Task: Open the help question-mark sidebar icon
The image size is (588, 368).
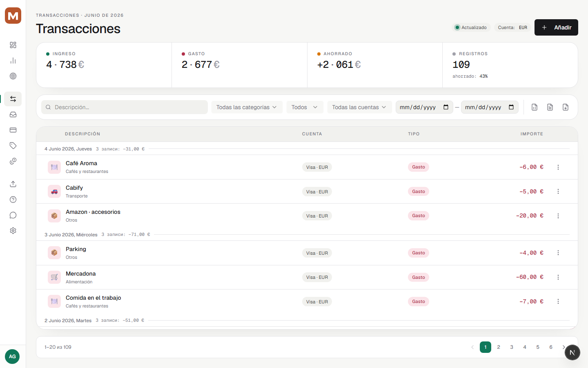Action: tap(13, 200)
